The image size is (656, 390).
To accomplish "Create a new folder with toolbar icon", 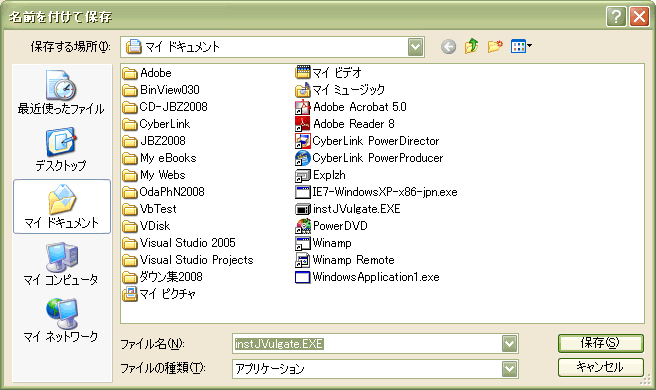I will point(495,46).
